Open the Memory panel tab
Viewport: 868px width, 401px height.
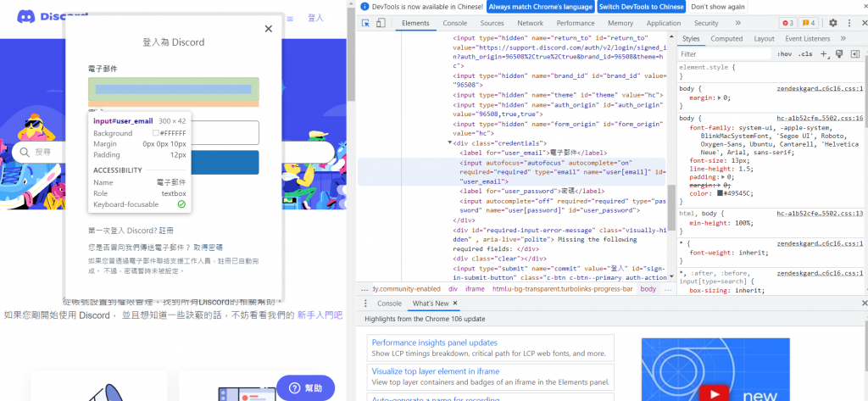[x=620, y=23]
